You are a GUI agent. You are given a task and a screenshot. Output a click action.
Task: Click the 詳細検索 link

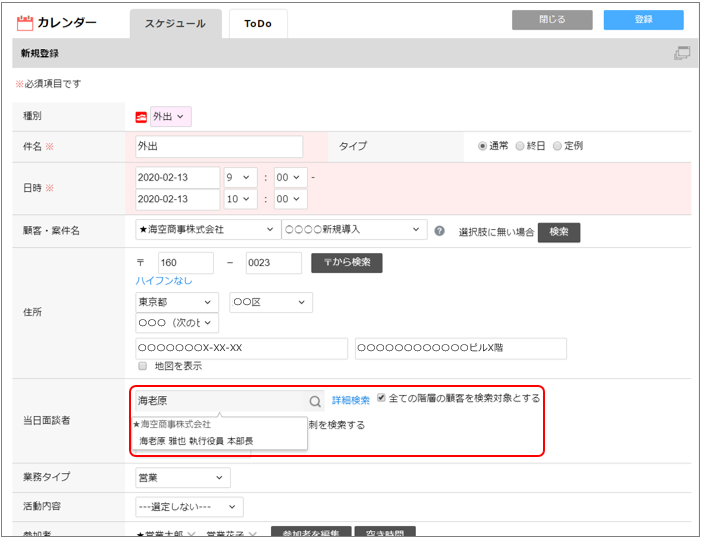click(351, 400)
